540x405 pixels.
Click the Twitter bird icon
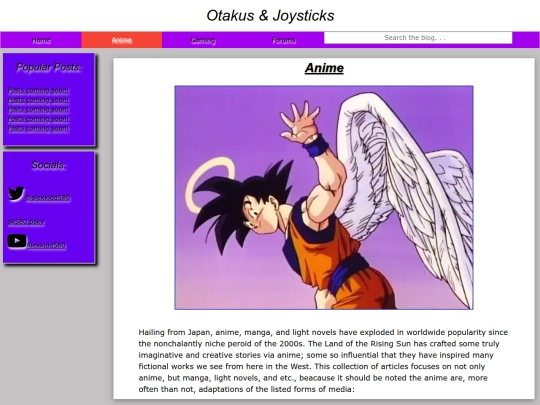[16, 194]
